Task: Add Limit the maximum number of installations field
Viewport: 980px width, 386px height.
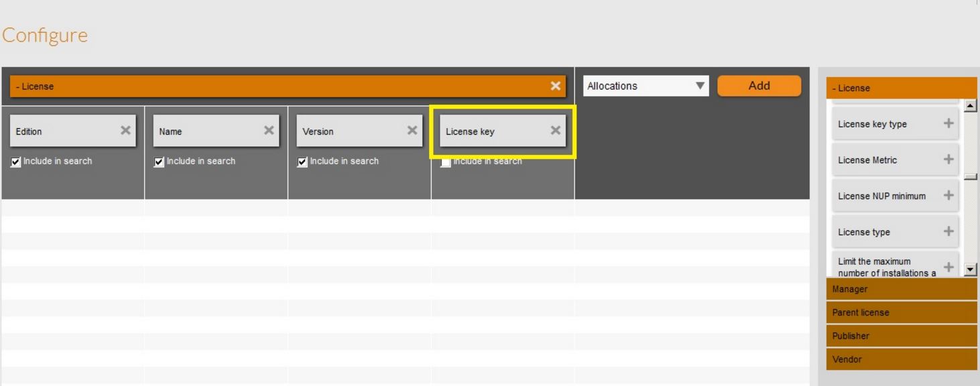Action: (x=948, y=267)
